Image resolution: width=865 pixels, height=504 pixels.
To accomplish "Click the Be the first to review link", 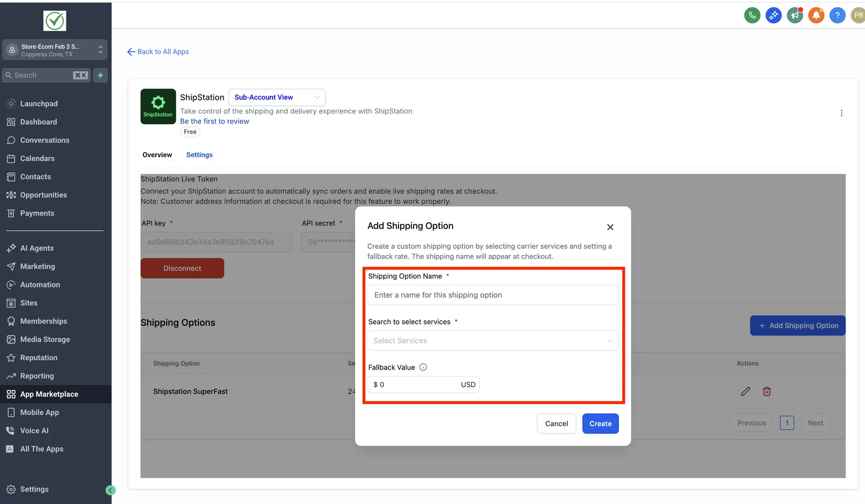I will tap(215, 122).
